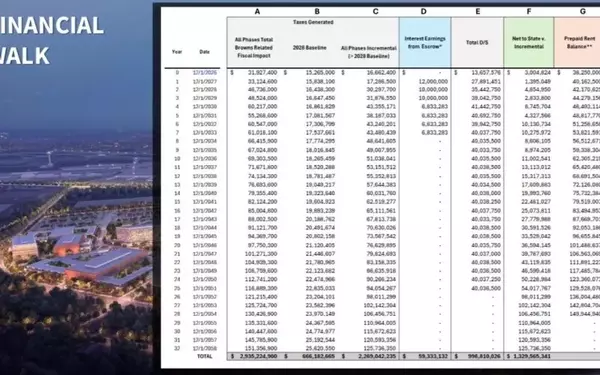Click the 1,329,565,341 Net to State total
600x375 pixels.
click(x=532, y=356)
